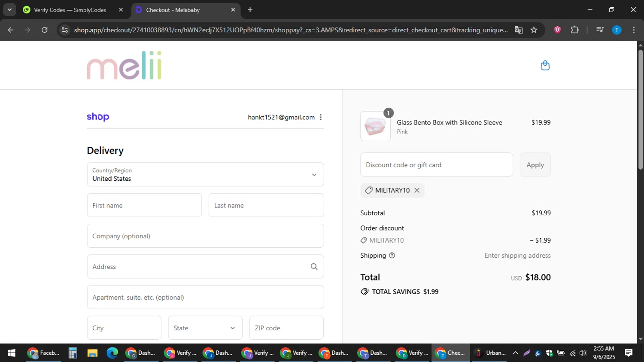Close the Checkout Meliibaby tab

(x=233, y=10)
